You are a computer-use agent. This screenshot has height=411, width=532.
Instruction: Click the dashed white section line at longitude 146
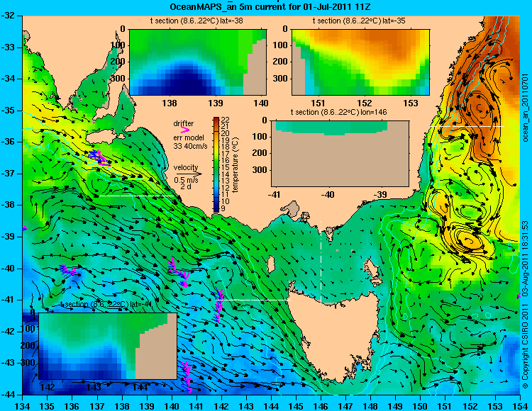pyautogui.click(x=321, y=261)
